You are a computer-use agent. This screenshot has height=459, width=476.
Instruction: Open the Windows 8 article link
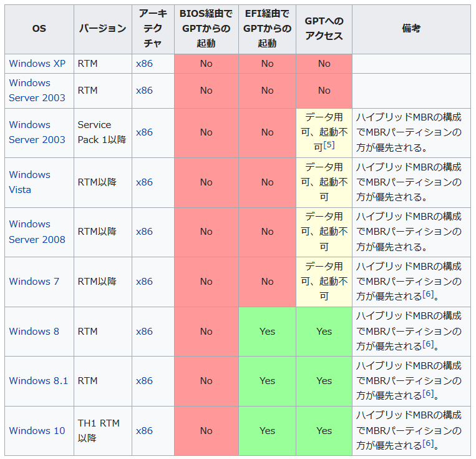[34, 332]
